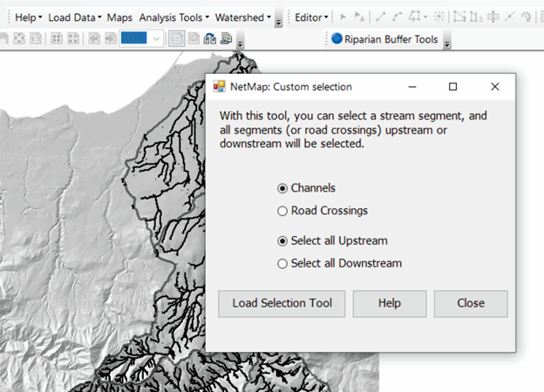Open the Watershed menu
This screenshot has height=392, width=544.
point(243,17)
